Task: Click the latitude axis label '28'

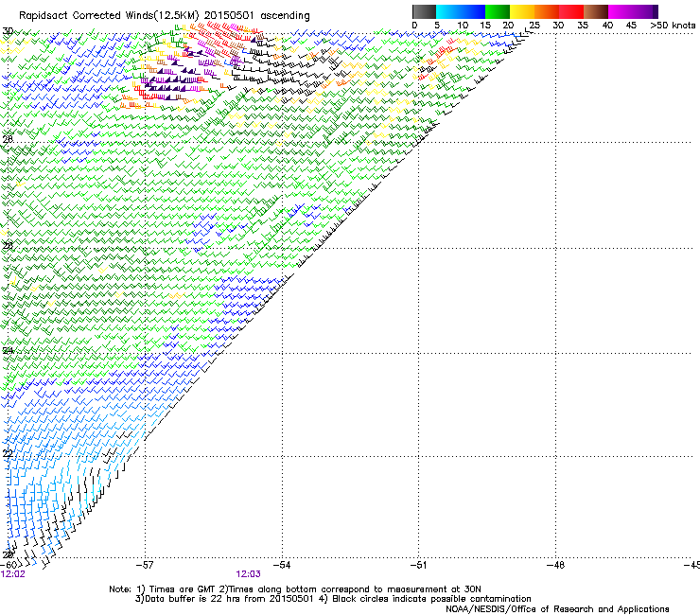Action: click(8, 139)
